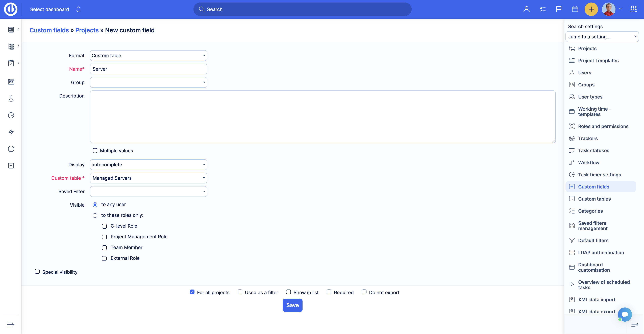This screenshot has height=334, width=644.
Task: Click the Save button
Action: [292, 305]
